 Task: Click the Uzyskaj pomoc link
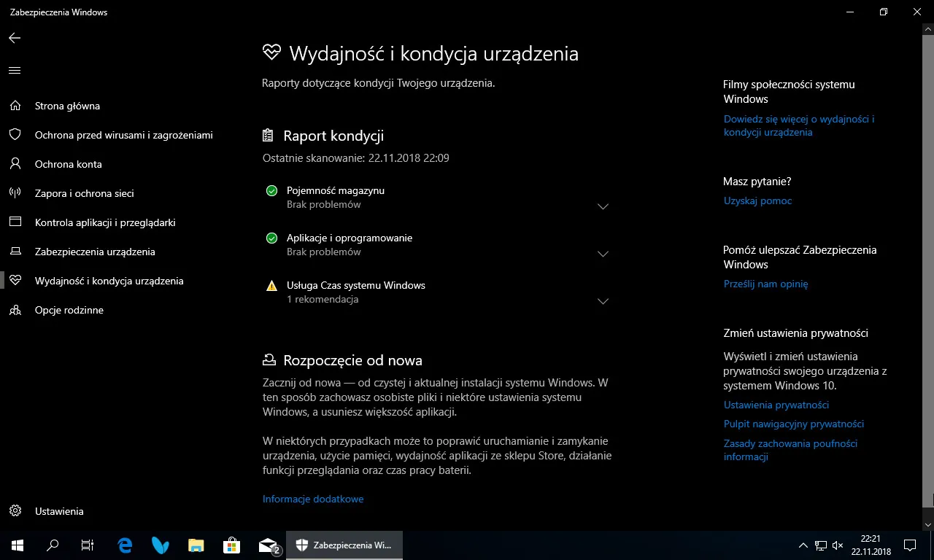[757, 201]
